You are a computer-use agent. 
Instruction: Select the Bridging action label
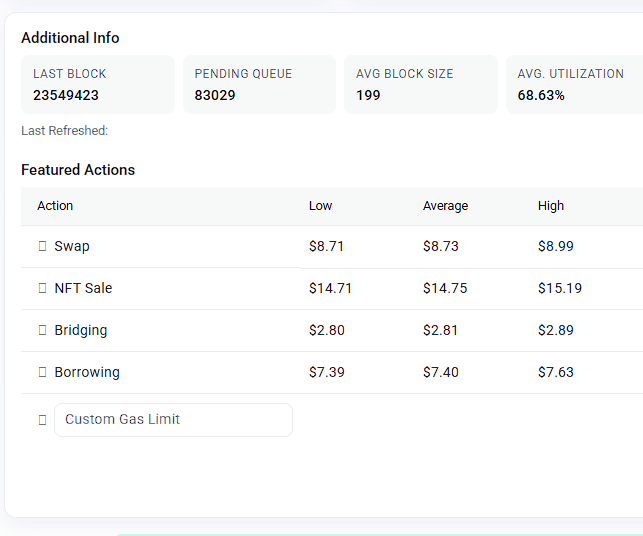click(81, 330)
